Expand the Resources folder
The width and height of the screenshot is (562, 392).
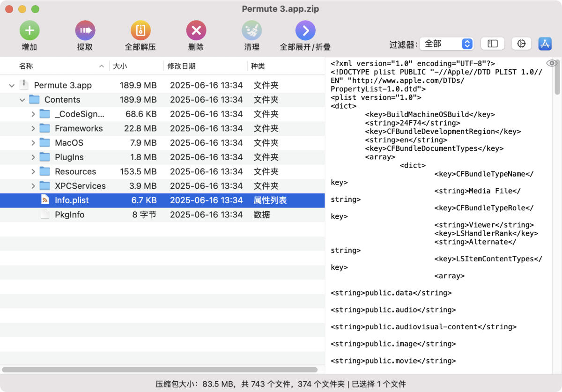[x=33, y=171]
